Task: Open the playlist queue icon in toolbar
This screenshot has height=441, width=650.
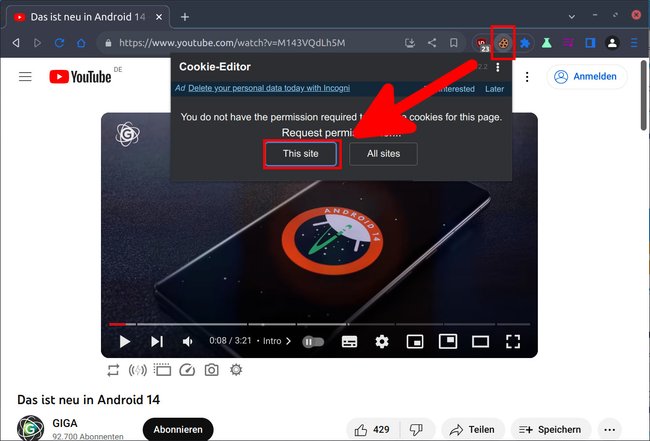Action: [x=568, y=43]
